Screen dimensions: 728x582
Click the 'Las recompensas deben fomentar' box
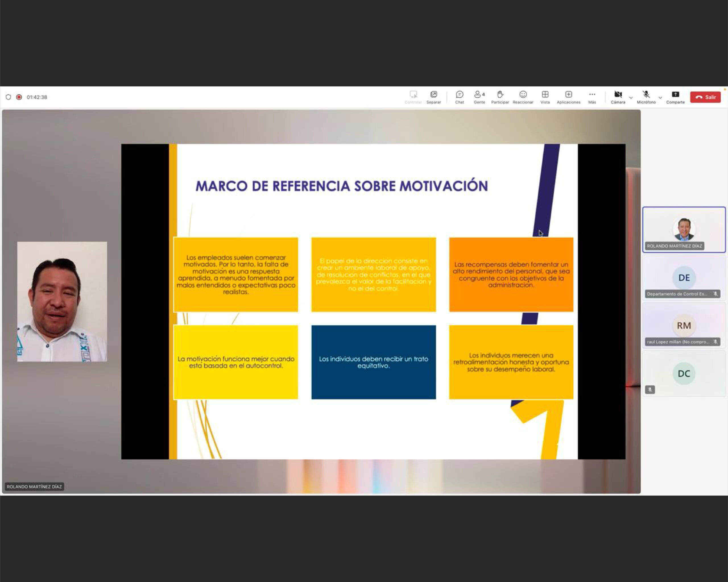(x=511, y=275)
